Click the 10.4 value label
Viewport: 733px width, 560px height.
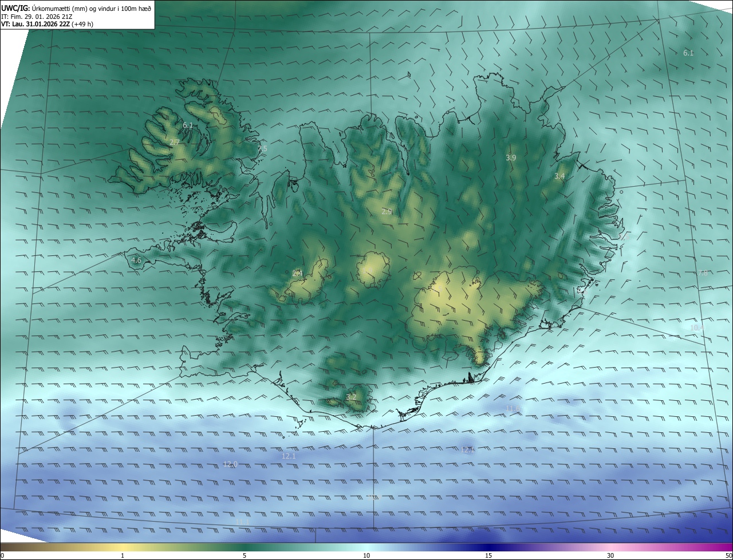697,328
